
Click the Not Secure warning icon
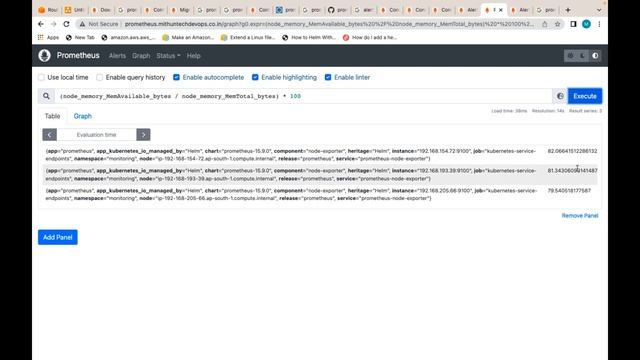pos(82,24)
